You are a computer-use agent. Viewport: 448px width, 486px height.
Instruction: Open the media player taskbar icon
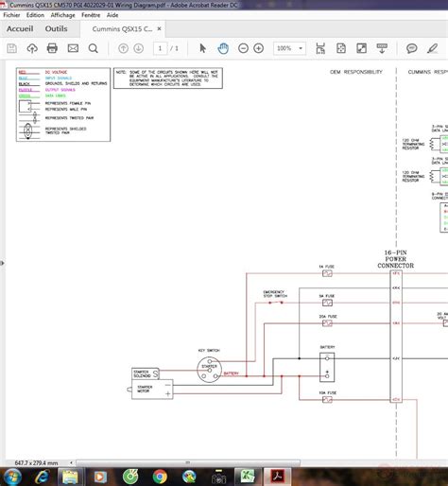click(100, 477)
